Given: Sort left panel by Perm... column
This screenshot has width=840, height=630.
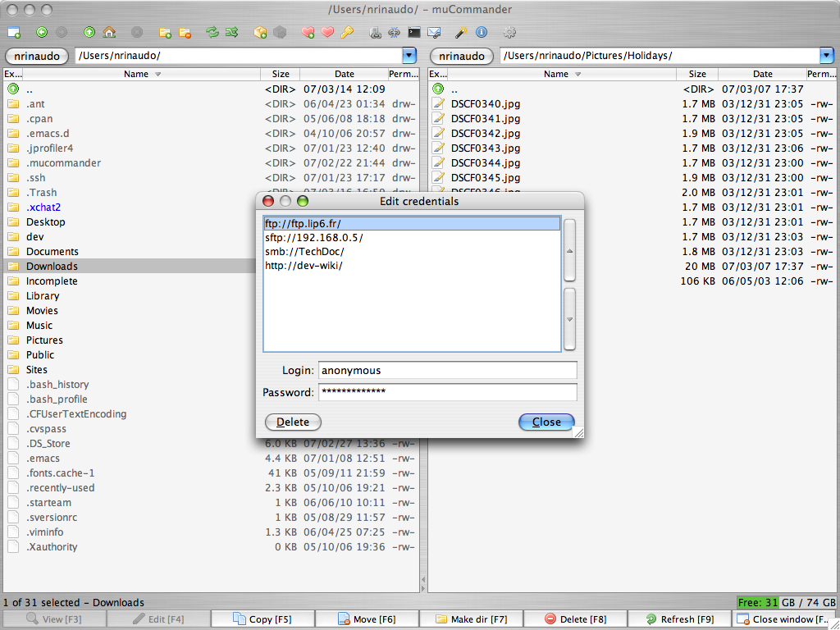Looking at the screenshot, I should 404,74.
